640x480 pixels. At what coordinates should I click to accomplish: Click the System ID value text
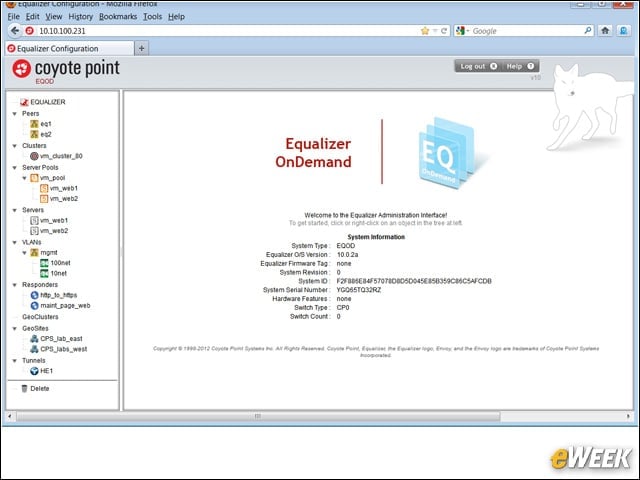click(414, 281)
